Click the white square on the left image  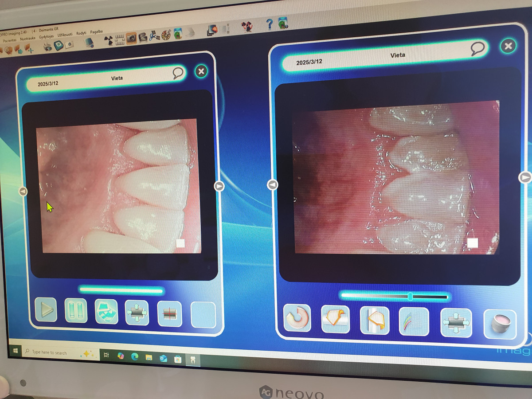(180, 243)
